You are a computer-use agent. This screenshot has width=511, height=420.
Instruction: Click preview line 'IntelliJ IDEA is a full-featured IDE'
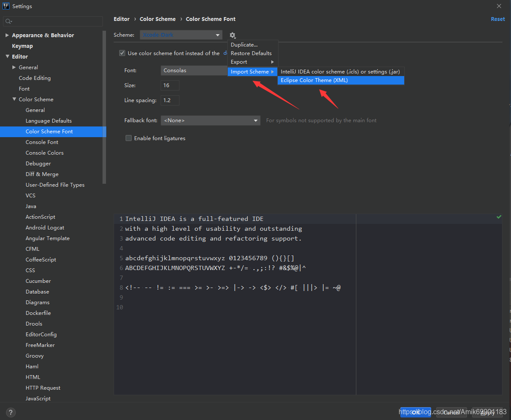194,219
